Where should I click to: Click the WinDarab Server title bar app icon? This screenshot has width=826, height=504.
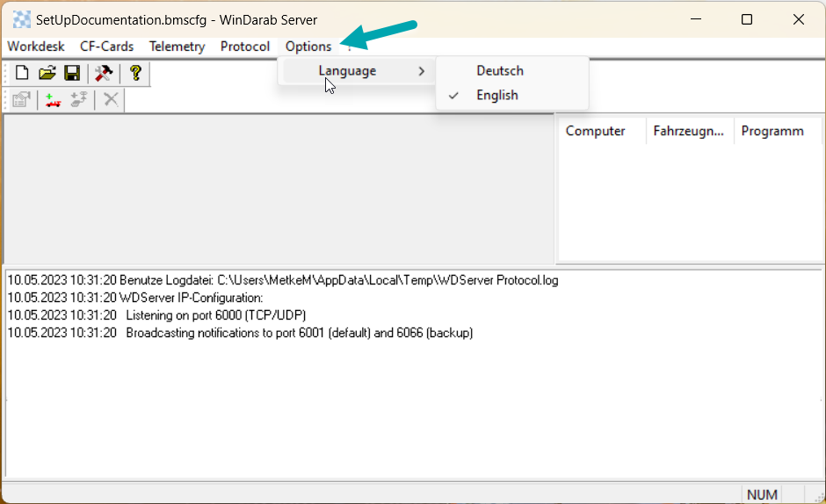pos(22,20)
